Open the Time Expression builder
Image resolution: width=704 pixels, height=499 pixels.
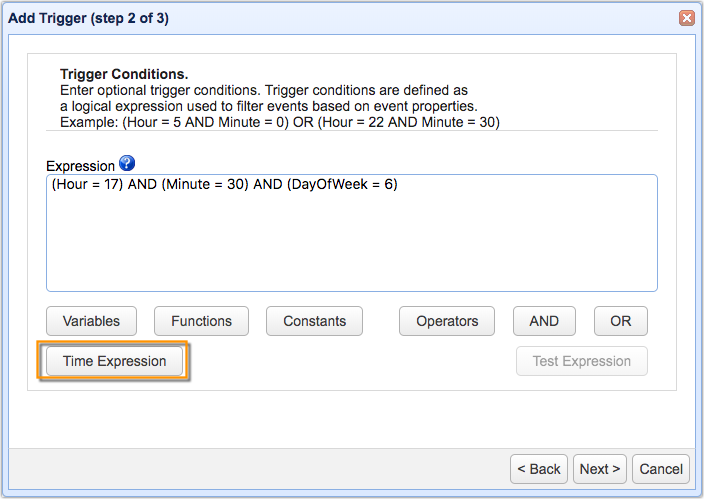tap(114, 361)
